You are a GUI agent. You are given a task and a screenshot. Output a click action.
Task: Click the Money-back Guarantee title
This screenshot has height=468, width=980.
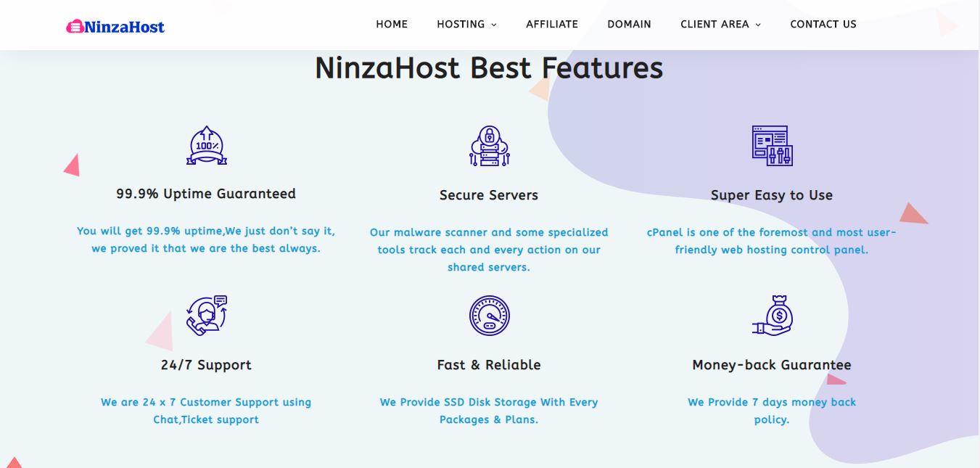click(x=772, y=365)
